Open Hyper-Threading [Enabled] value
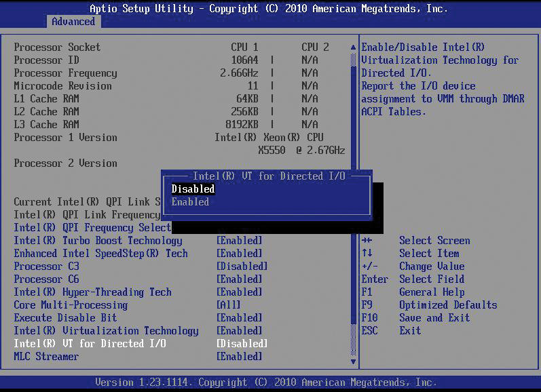 click(239, 292)
